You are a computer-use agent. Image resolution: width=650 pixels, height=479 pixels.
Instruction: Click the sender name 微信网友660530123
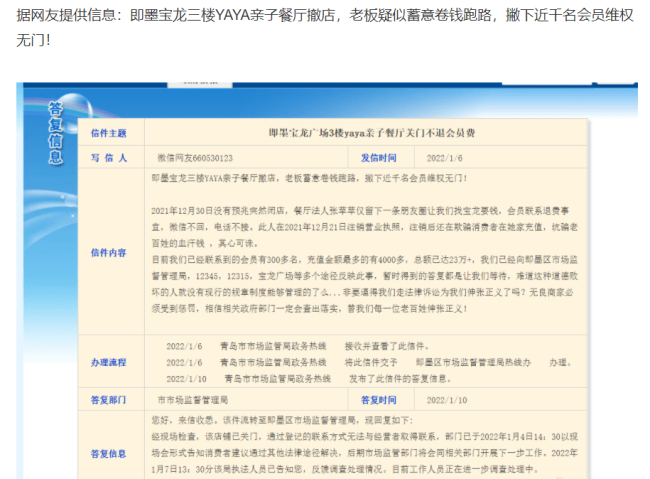click(195, 158)
